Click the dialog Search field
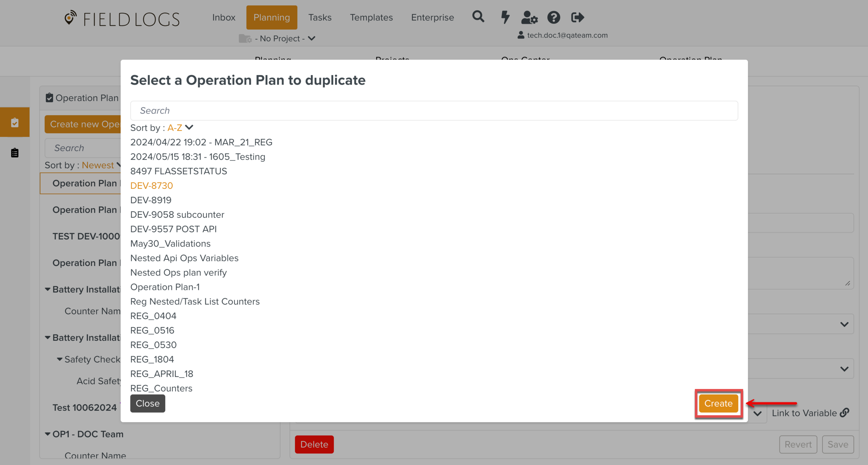The height and width of the screenshot is (465, 868). point(434,110)
